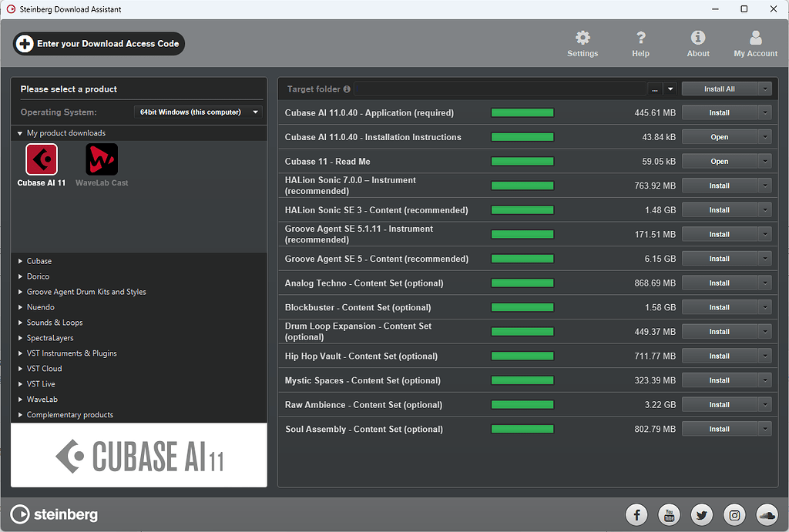The height and width of the screenshot is (532, 789).
Task: Expand the VST Instruments & Plugins category
Action: pyautogui.click(x=72, y=353)
